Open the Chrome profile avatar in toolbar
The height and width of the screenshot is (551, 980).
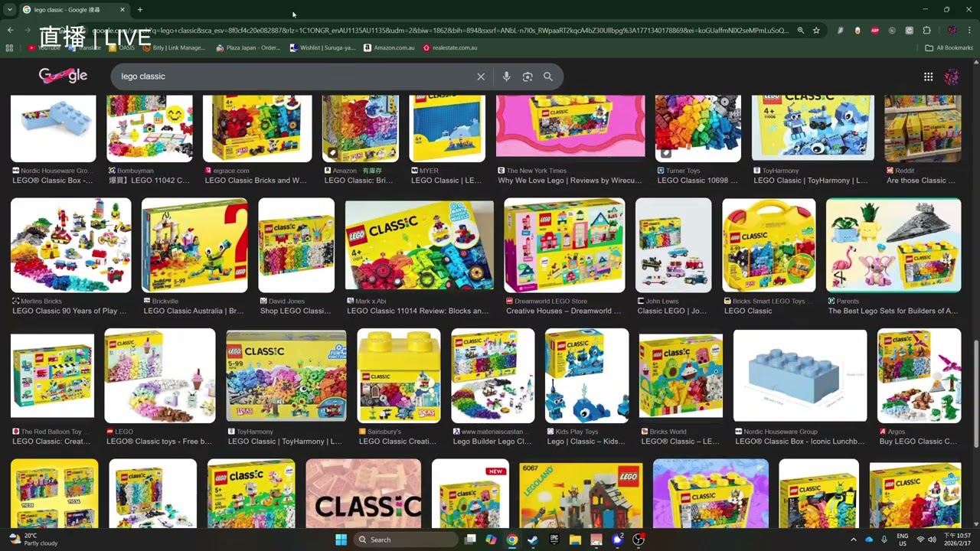click(952, 31)
